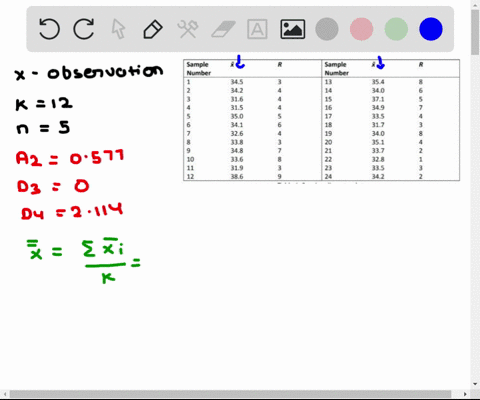
Task: Select the pink color swatch
Action: click(361, 29)
